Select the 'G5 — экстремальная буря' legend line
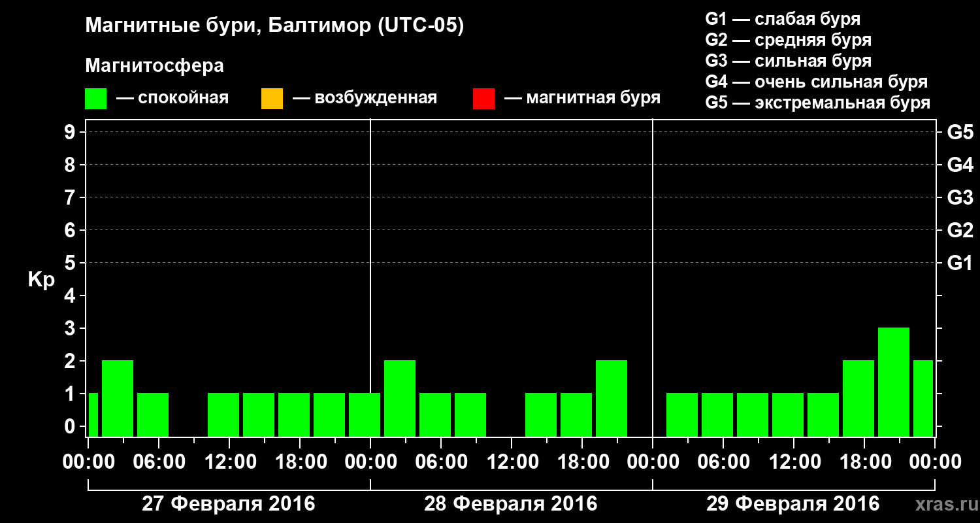 [x=818, y=103]
